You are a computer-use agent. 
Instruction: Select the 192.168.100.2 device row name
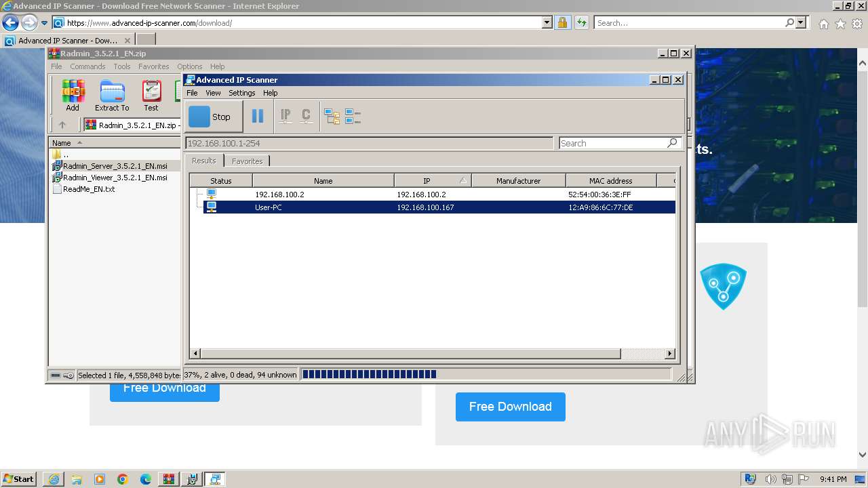click(279, 195)
